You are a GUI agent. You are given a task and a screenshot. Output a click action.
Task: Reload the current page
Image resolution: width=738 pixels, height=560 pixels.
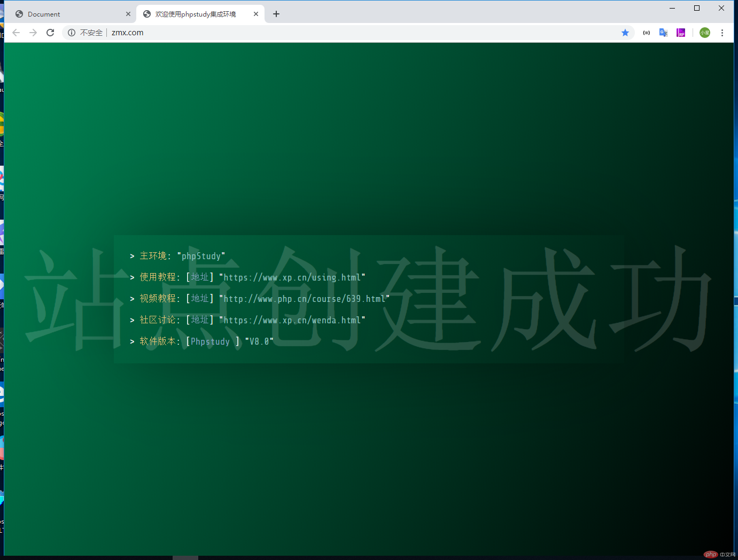tap(50, 33)
